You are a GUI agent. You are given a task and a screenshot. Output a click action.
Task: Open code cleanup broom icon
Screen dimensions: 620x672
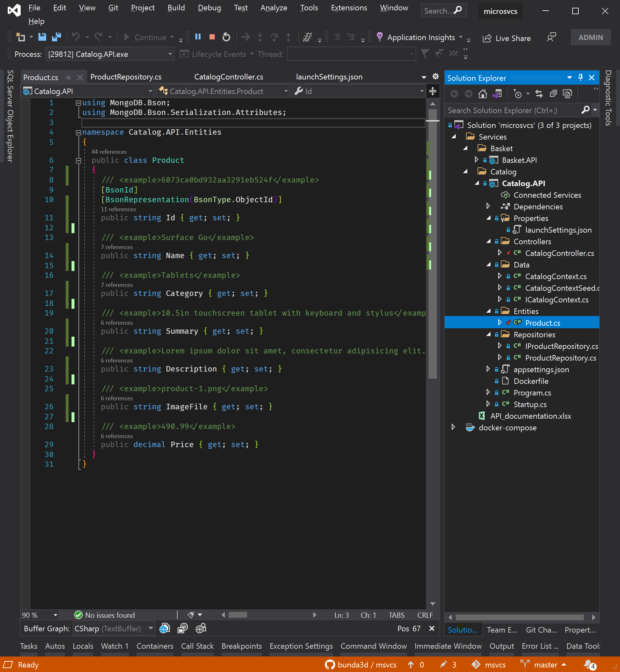point(191,615)
